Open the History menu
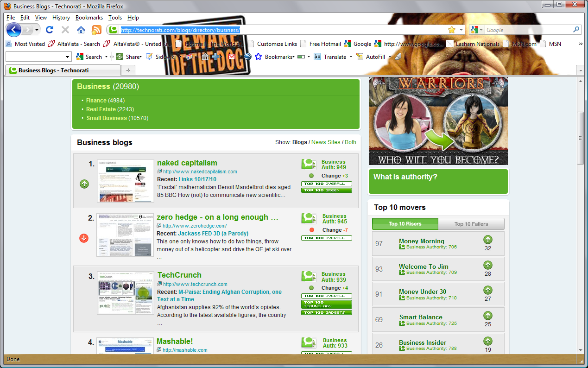This screenshot has width=588, height=368. [x=61, y=18]
